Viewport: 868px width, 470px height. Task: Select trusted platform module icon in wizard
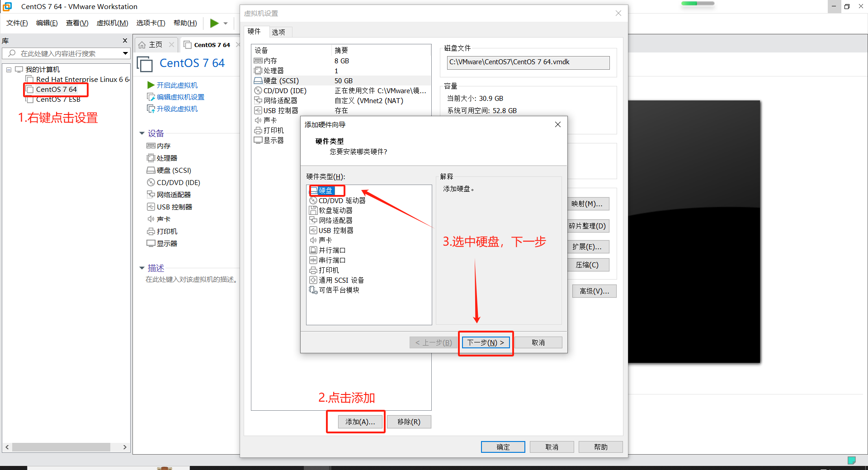point(313,290)
